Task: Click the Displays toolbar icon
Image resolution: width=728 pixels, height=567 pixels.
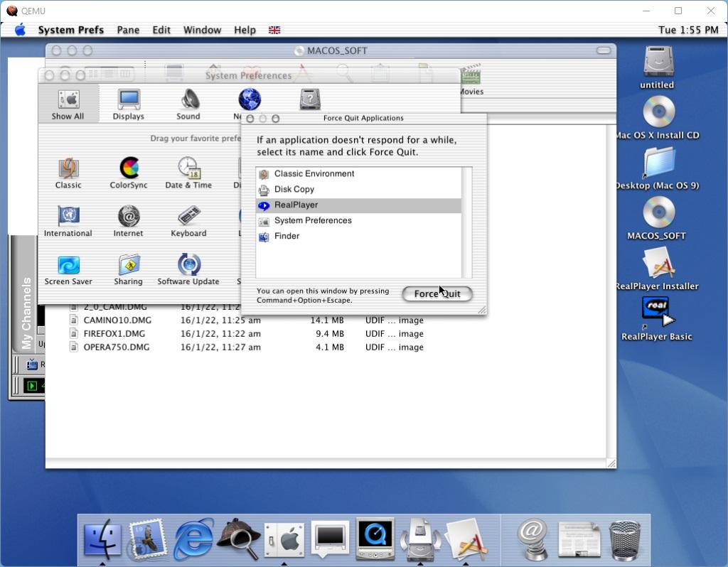Action: point(129,103)
